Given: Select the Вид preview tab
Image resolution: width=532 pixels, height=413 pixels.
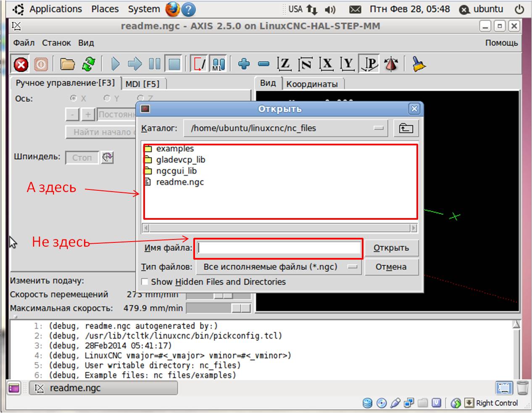Looking at the screenshot, I should pyautogui.click(x=268, y=83).
